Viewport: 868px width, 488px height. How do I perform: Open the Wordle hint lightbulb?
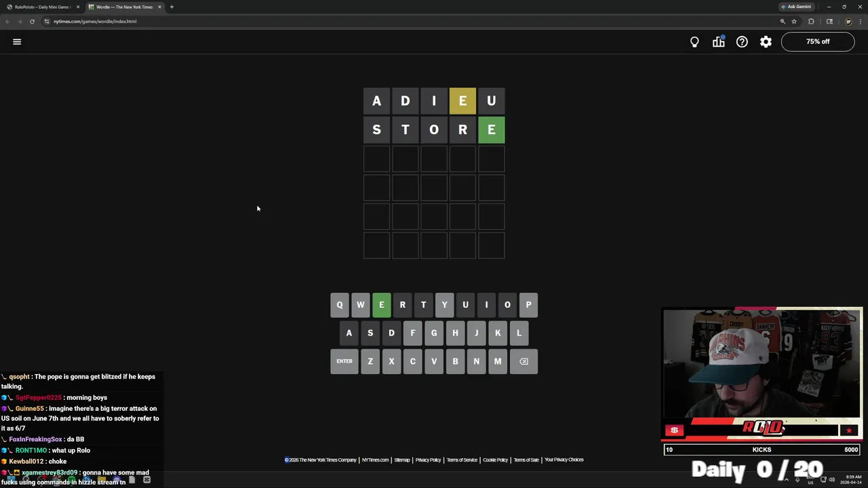click(x=694, y=41)
